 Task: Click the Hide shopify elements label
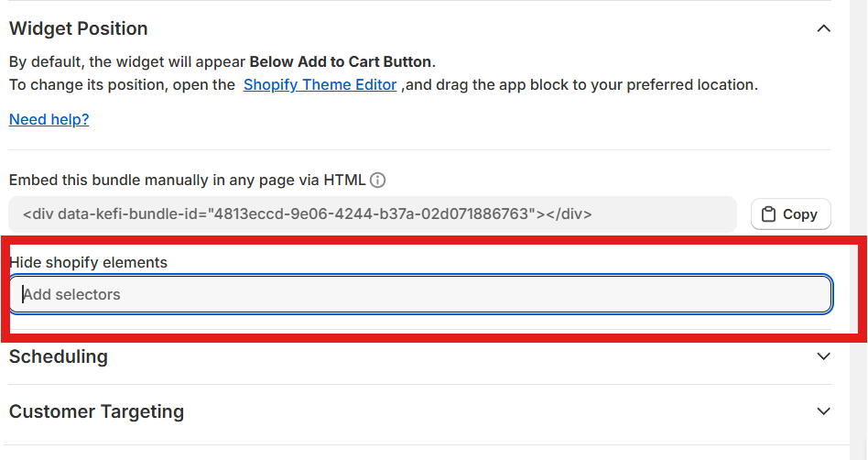[88, 262]
